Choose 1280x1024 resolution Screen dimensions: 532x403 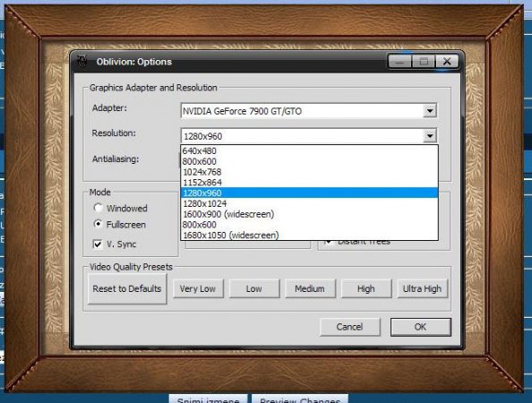[x=309, y=203]
